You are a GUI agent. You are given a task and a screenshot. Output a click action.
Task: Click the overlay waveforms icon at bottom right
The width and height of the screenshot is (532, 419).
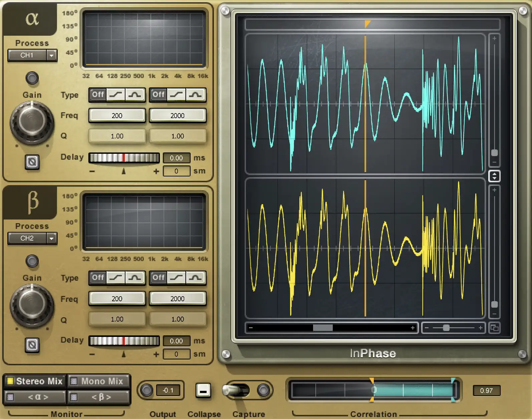coord(494,328)
